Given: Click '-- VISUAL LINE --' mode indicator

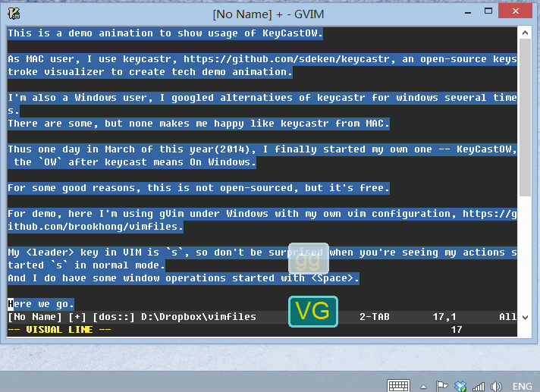Looking at the screenshot, I should (59, 330).
